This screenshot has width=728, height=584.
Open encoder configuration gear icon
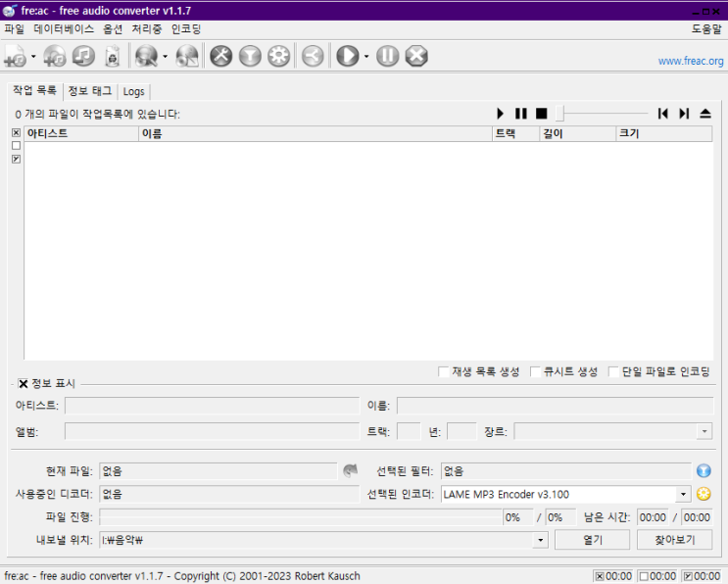pos(278,56)
